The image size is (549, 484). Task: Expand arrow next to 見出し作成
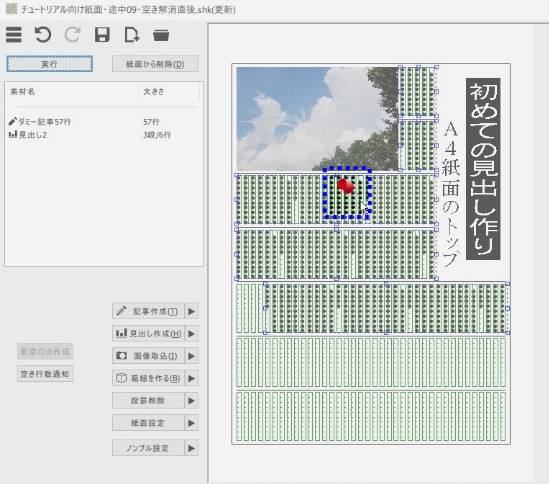(x=192, y=333)
